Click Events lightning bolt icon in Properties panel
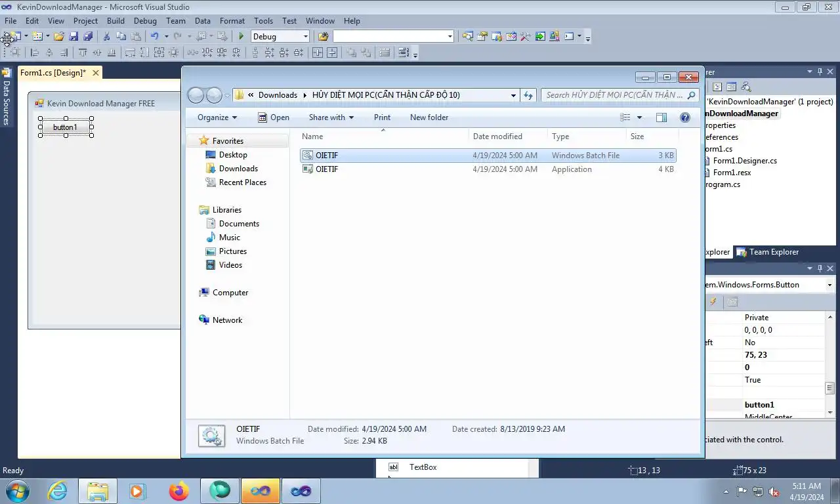This screenshot has height=504, width=840. pyautogui.click(x=713, y=302)
